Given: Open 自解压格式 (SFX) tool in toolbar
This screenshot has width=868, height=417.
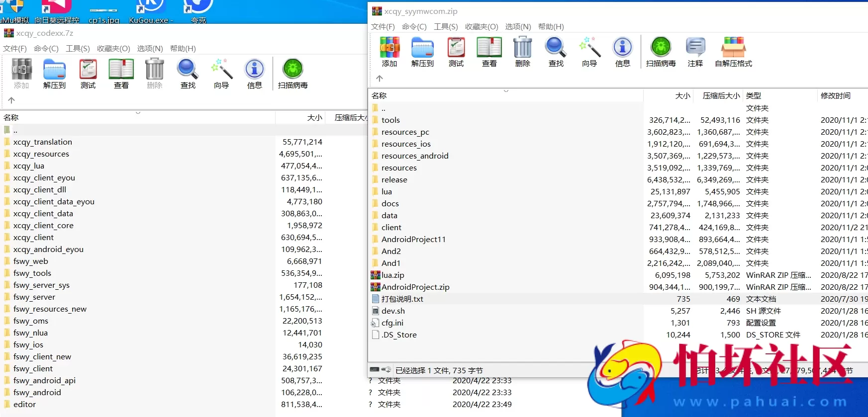Looking at the screenshot, I should (733, 52).
